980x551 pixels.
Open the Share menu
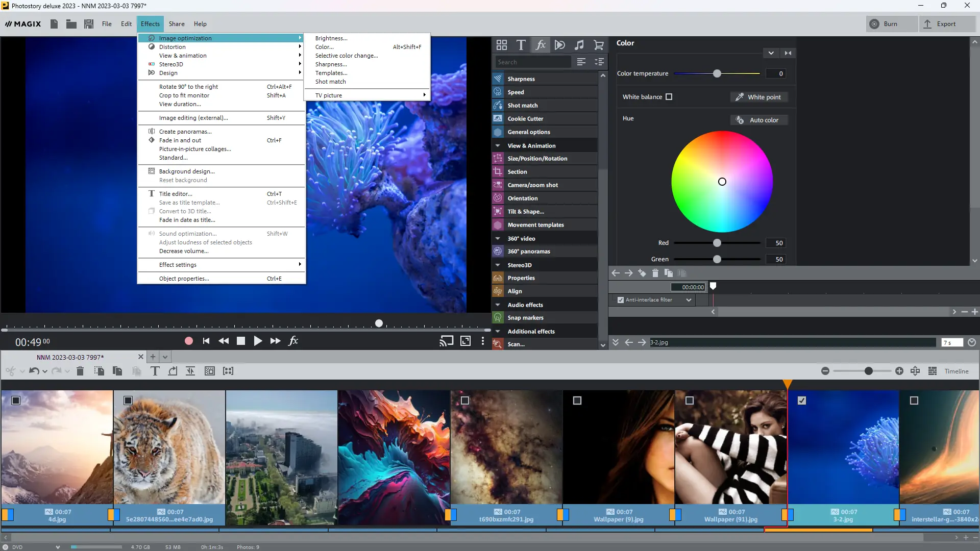pos(177,24)
